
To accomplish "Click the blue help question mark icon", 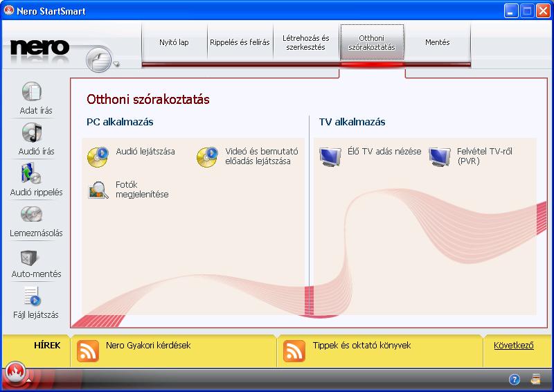I will (x=515, y=379).
